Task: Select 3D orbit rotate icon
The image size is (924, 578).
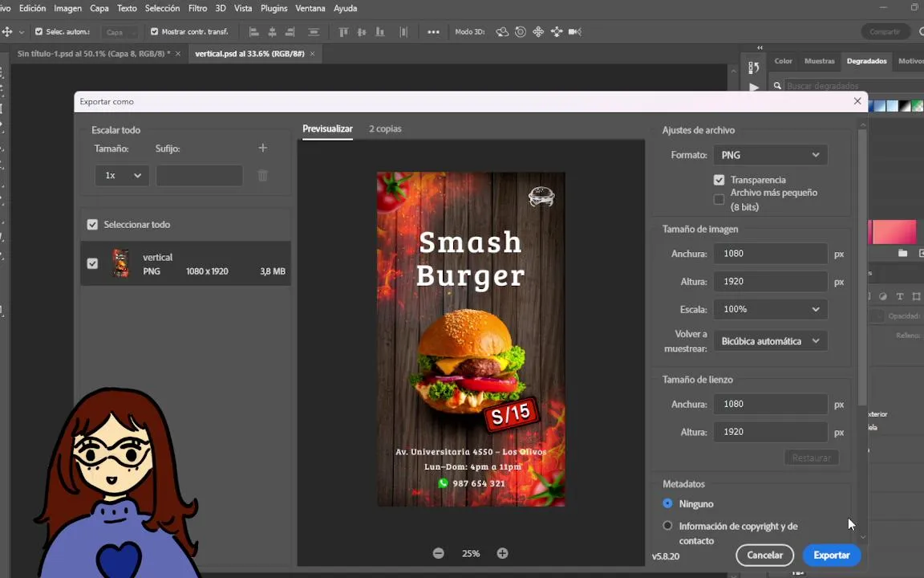Action: (x=502, y=32)
